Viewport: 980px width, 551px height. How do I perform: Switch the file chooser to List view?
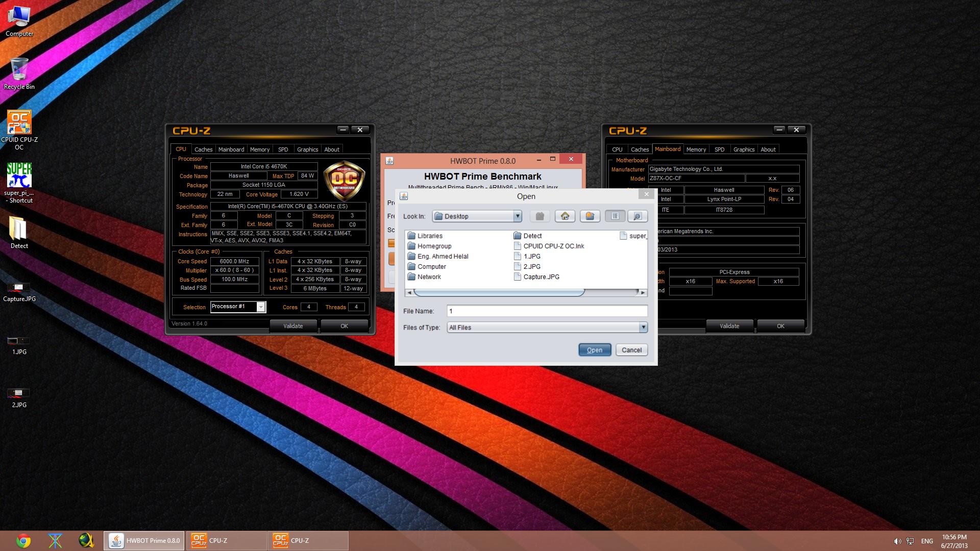(615, 216)
